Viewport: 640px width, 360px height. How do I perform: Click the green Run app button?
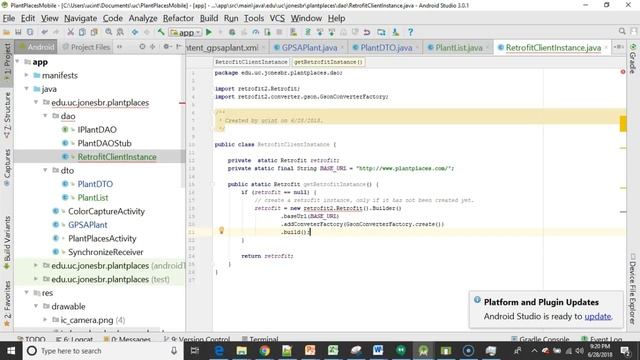pyautogui.click(x=209, y=32)
